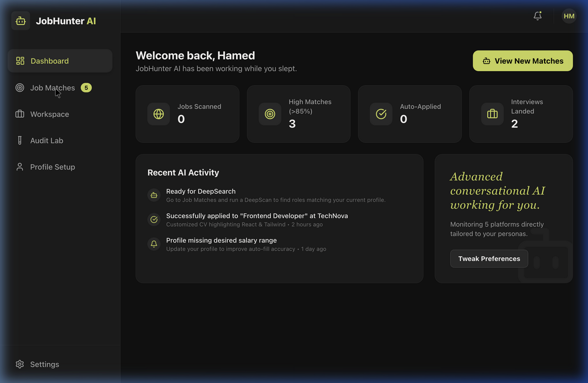588x383 pixels.
Task: Click the Audit Lab flask icon
Action: click(x=19, y=140)
